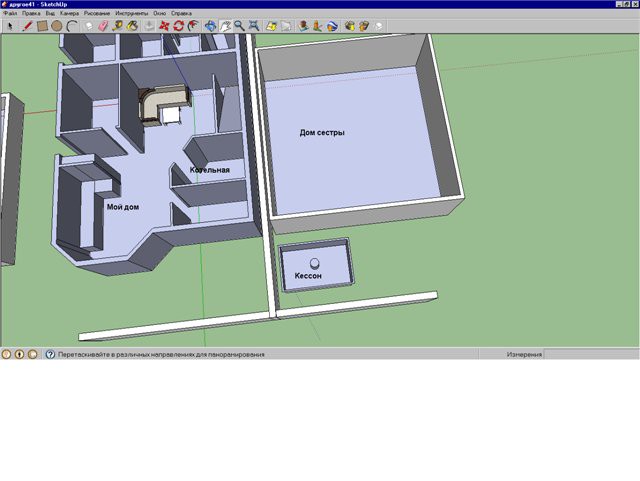Open the Инструменты menu

point(131,13)
